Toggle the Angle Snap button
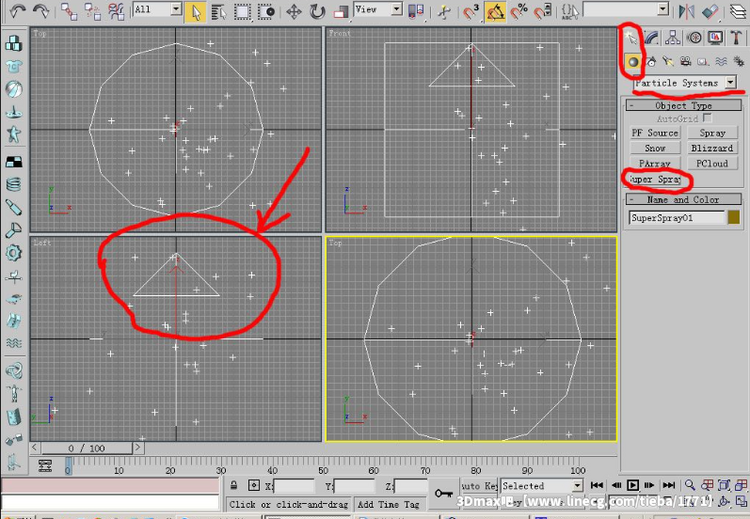The height and width of the screenshot is (519, 750). coord(496,12)
